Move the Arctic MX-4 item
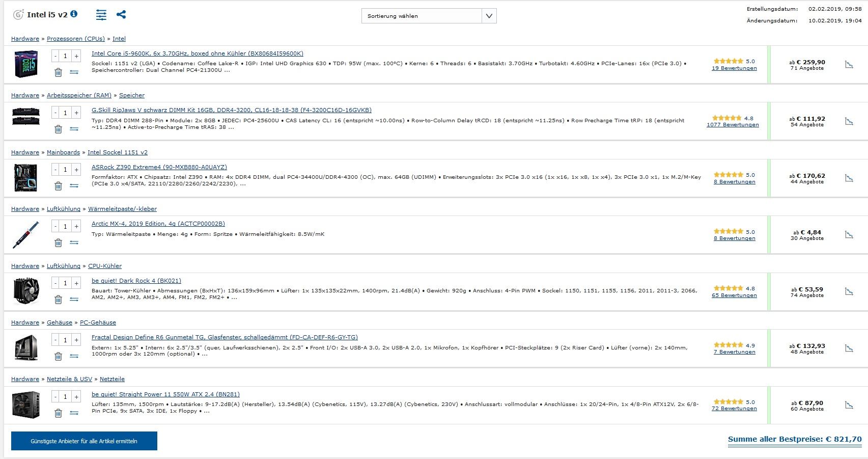The image size is (868, 459). point(74,242)
